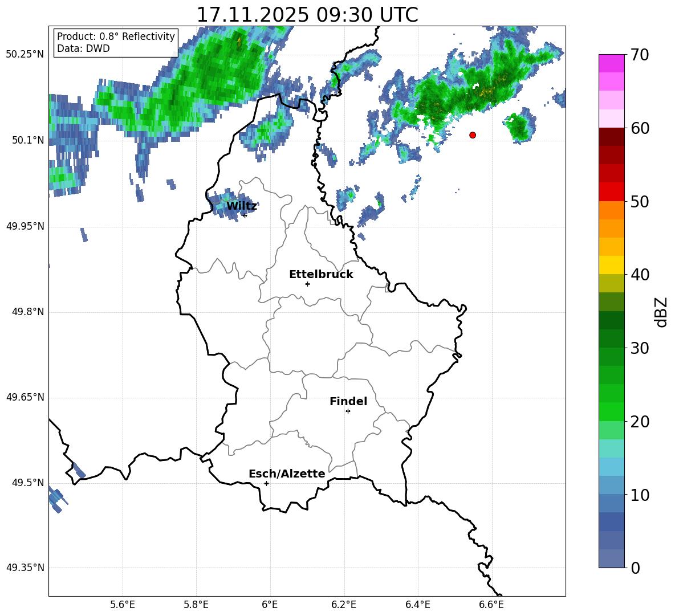Click the orange swatch just below 50
675x616 pixels.
point(611,210)
